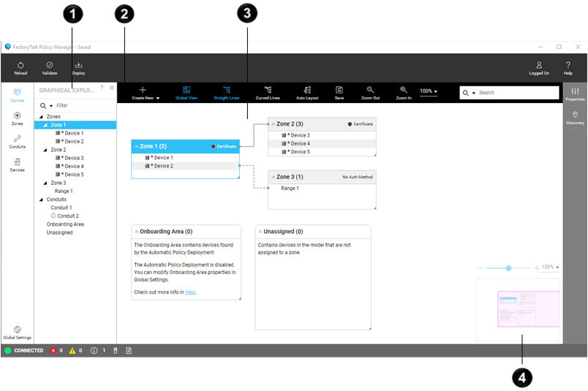Open the Discovery panel
The width and height of the screenshot is (588, 391).
click(575, 115)
